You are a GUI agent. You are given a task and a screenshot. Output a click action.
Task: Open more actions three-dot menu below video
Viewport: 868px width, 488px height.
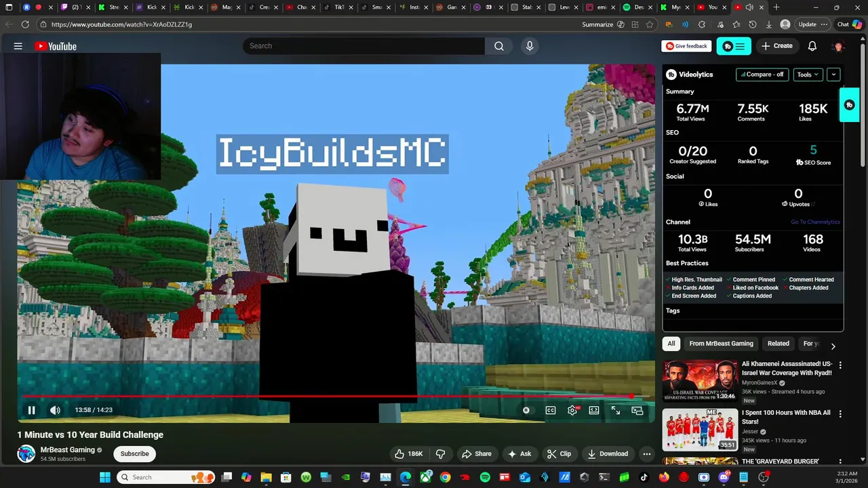647,453
